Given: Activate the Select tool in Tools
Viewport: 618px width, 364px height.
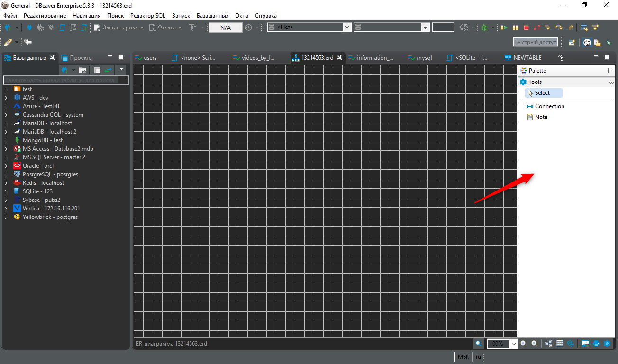Looking at the screenshot, I should click(x=542, y=92).
